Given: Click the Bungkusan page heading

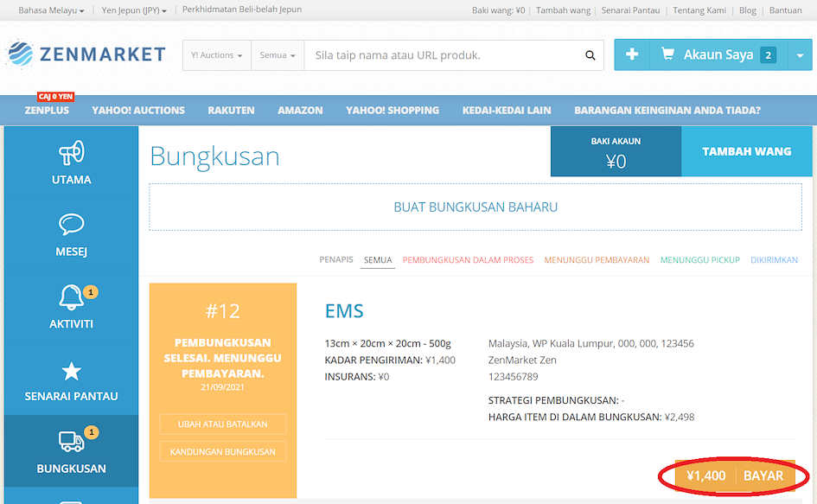Looking at the screenshot, I should [214, 156].
